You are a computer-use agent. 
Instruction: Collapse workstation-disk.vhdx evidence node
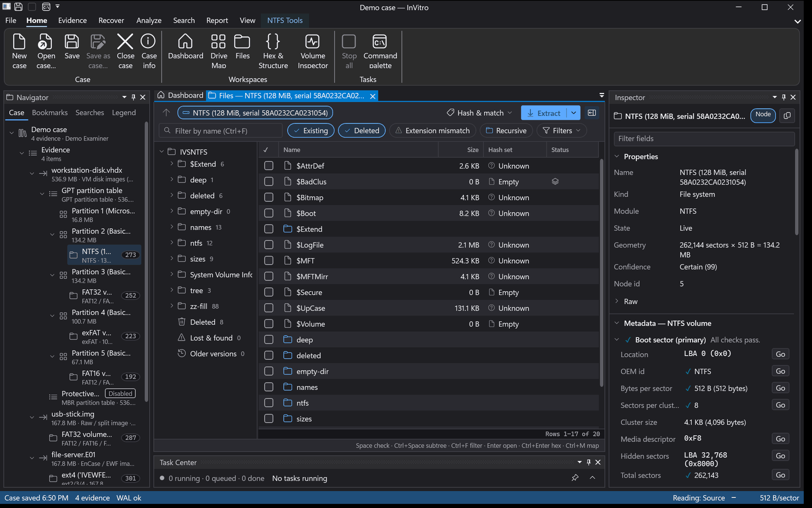32,174
